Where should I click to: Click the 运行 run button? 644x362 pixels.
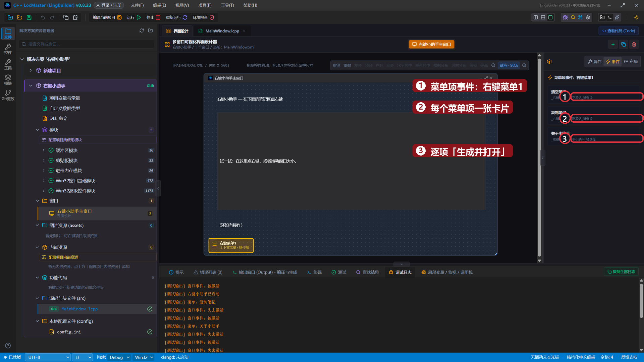134,17
